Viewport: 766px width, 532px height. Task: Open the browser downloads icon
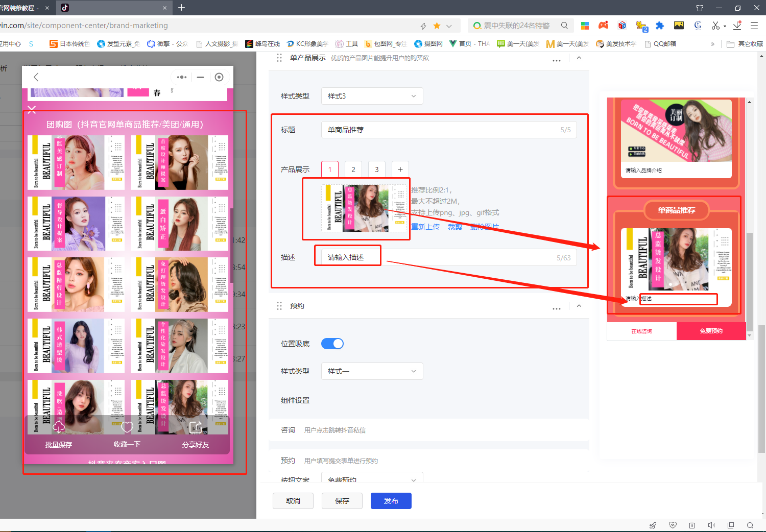pyautogui.click(x=737, y=26)
